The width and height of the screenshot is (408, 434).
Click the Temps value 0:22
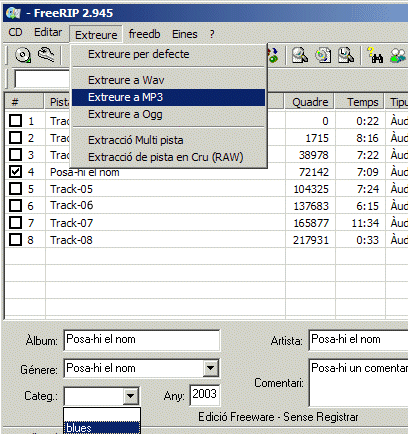tap(367, 121)
